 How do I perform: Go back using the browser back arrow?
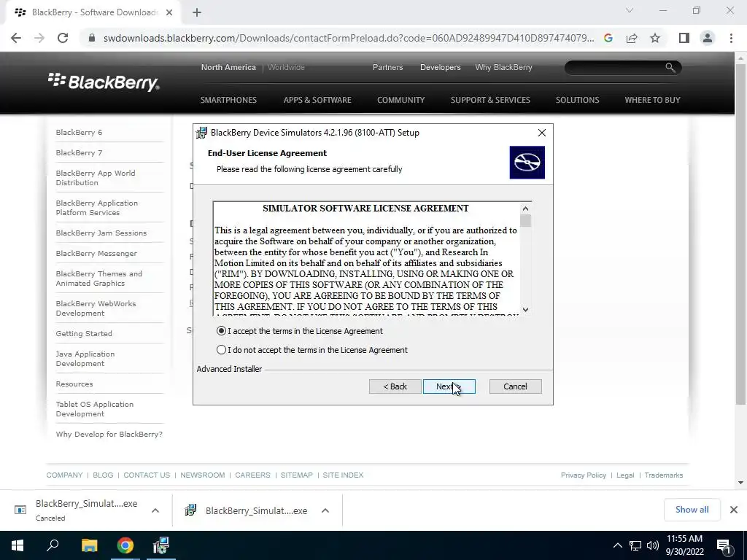coord(16,38)
